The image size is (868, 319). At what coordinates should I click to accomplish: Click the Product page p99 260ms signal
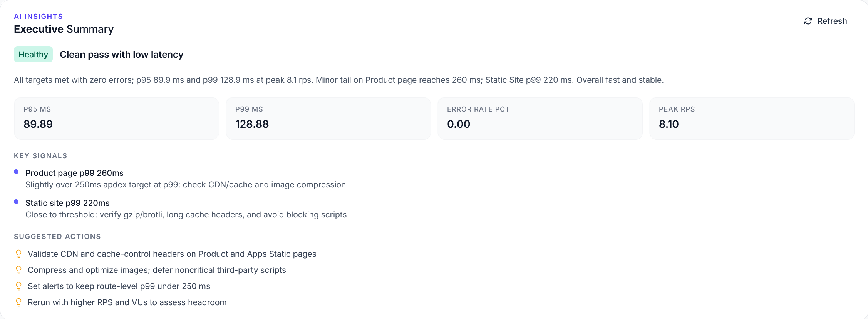tap(74, 173)
